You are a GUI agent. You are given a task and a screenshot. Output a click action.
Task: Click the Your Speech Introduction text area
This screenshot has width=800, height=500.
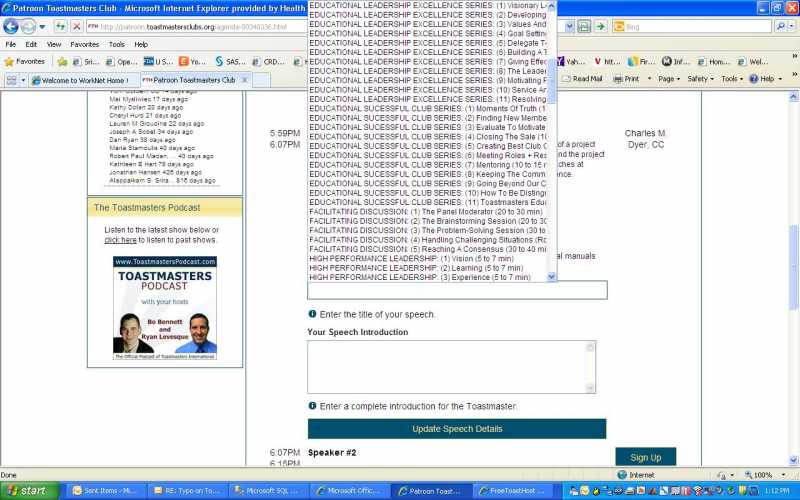(x=452, y=367)
